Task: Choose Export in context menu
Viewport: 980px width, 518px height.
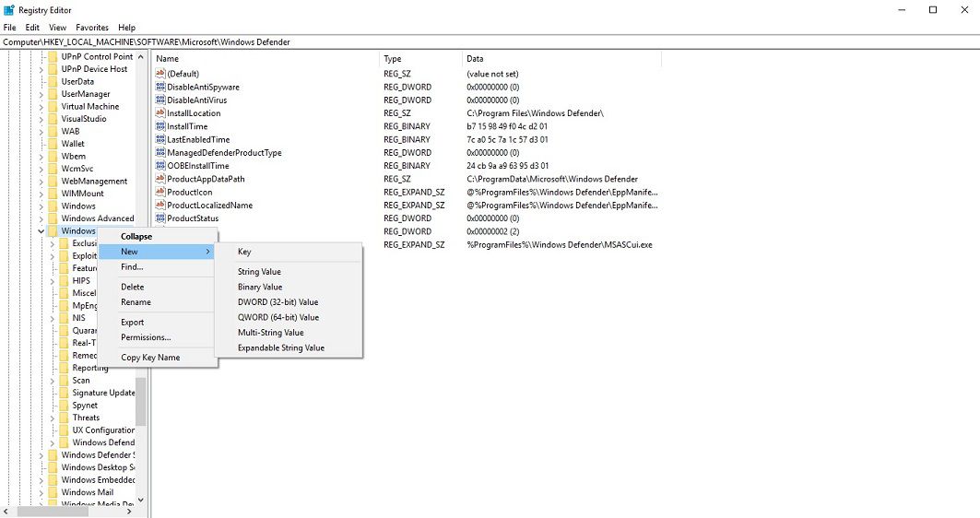Action: click(x=158, y=323)
